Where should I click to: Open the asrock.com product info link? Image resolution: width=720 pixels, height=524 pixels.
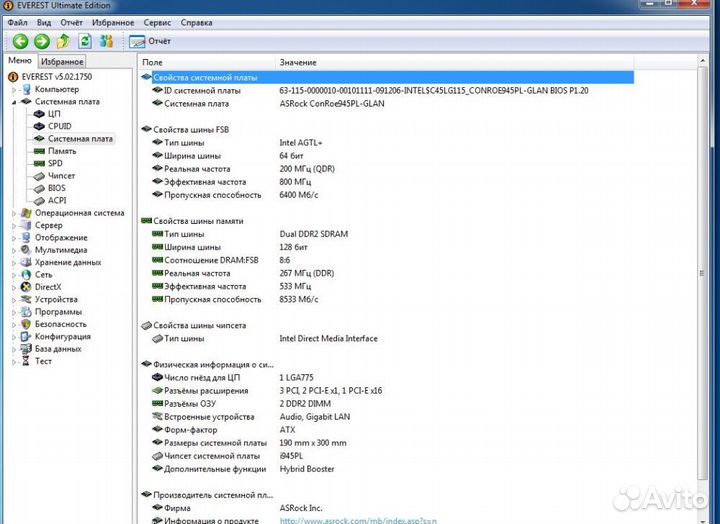coord(358,521)
